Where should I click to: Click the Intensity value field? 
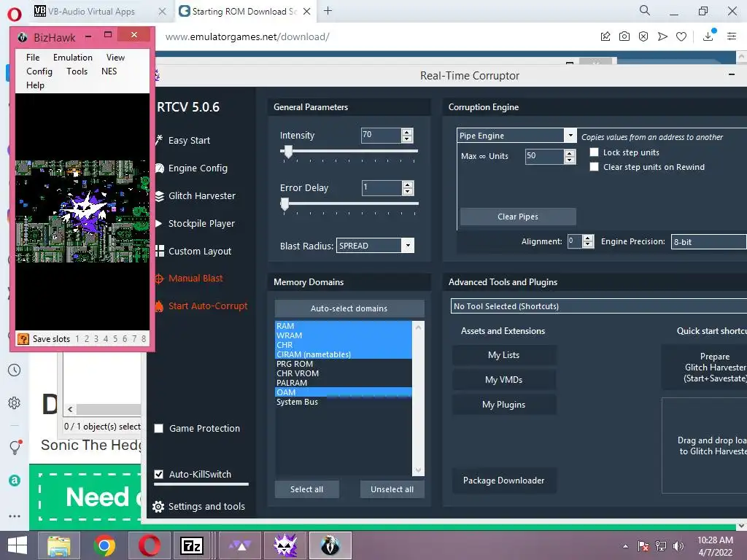pyautogui.click(x=381, y=135)
